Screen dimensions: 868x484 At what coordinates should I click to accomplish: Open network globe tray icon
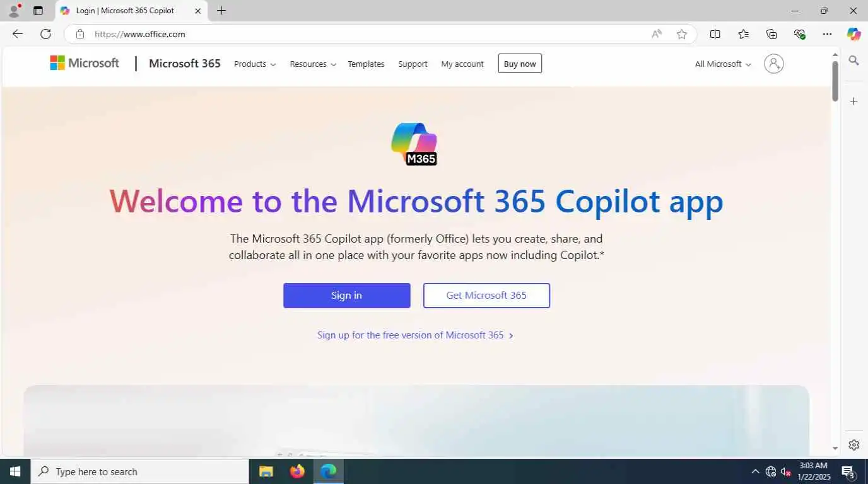(x=770, y=471)
